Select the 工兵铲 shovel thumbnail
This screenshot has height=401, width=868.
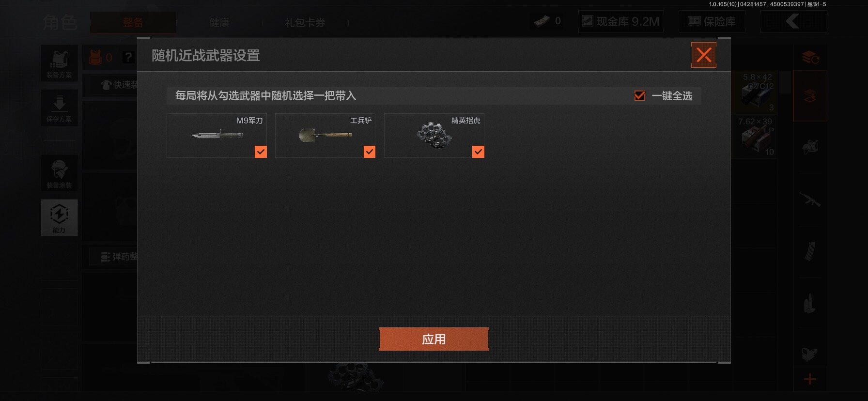(325, 136)
